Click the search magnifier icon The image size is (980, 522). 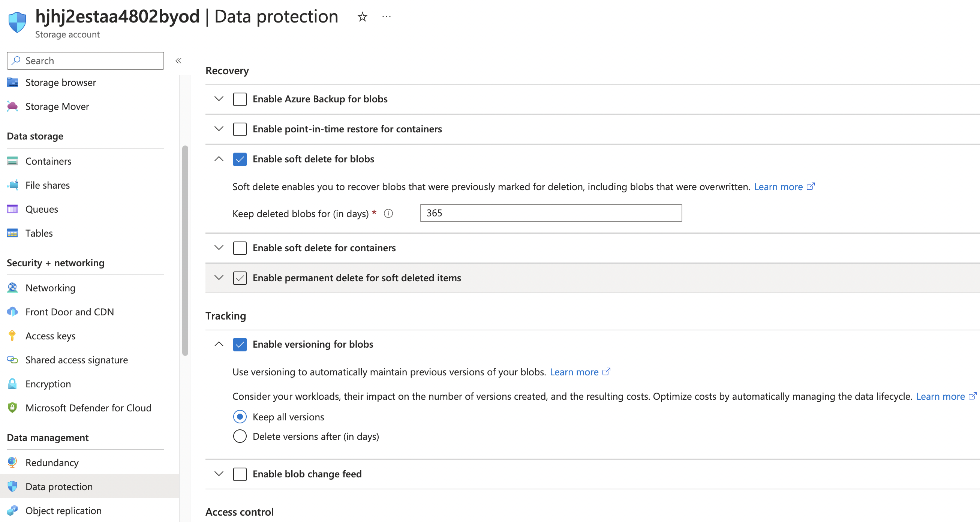click(16, 61)
